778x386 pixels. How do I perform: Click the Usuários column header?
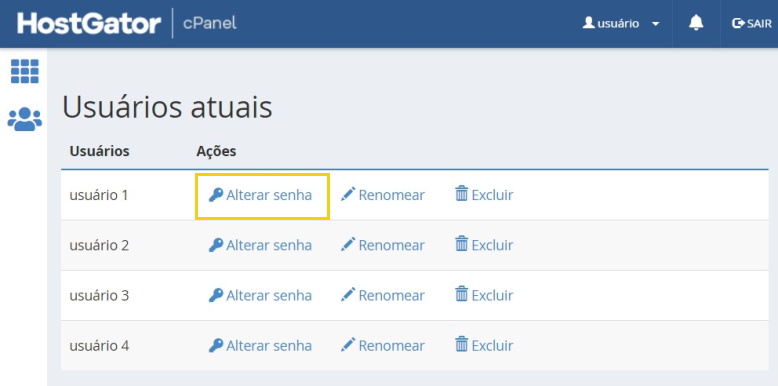[99, 151]
